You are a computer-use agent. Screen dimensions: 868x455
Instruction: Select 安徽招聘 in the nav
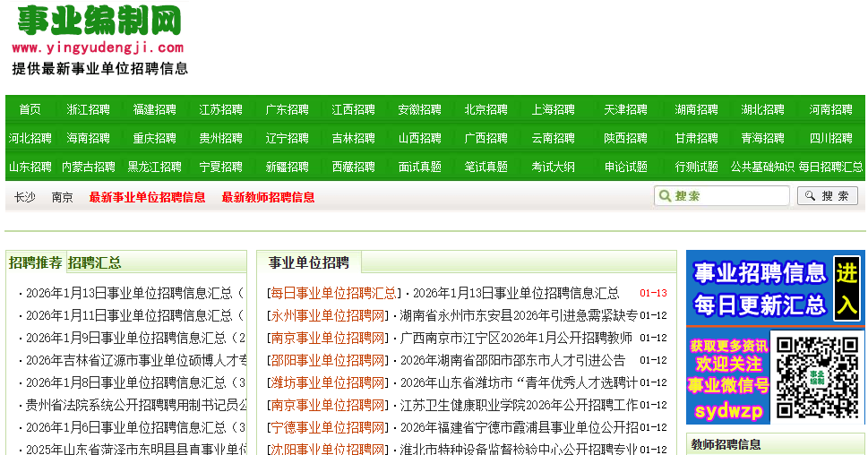[419, 109]
